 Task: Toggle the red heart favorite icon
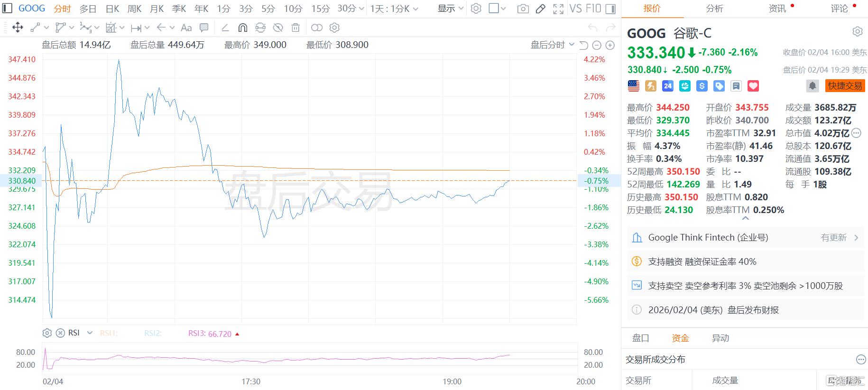[x=753, y=86]
